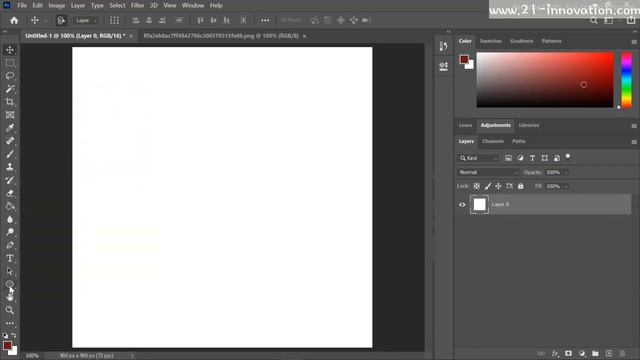Open the Gradients tab
The height and width of the screenshot is (360, 640).
[x=522, y=41]
